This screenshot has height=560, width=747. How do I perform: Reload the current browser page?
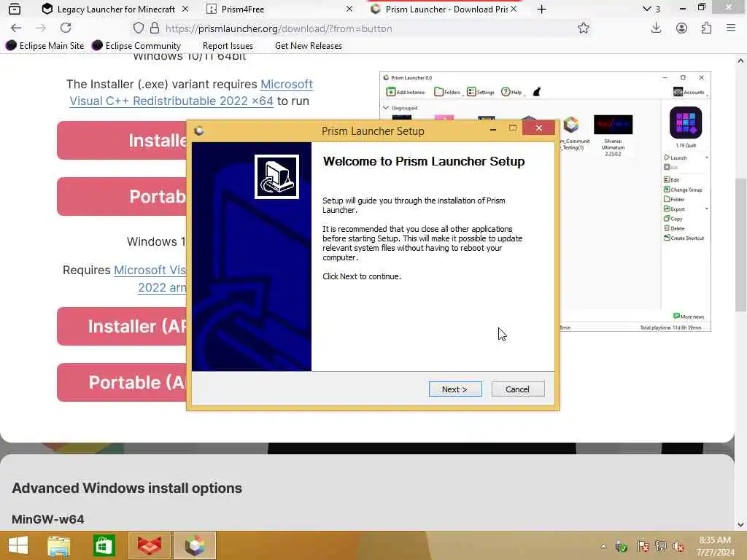[x=66, y=28]
